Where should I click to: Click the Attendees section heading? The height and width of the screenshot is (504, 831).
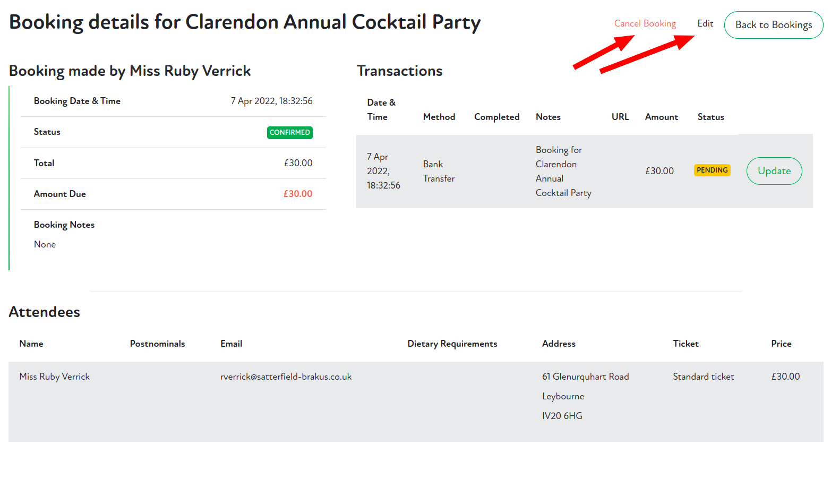coord(45,312)
